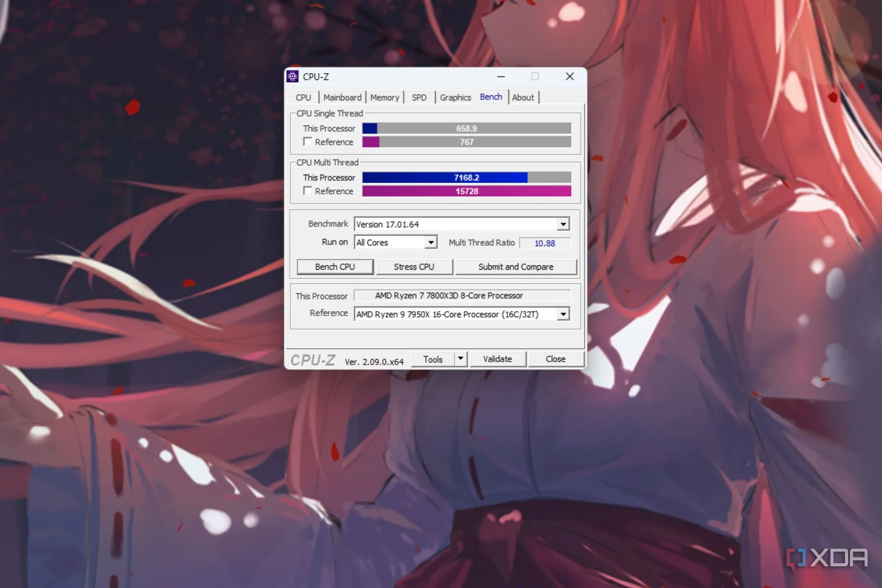Open the Memory tab

coord(384,97)
